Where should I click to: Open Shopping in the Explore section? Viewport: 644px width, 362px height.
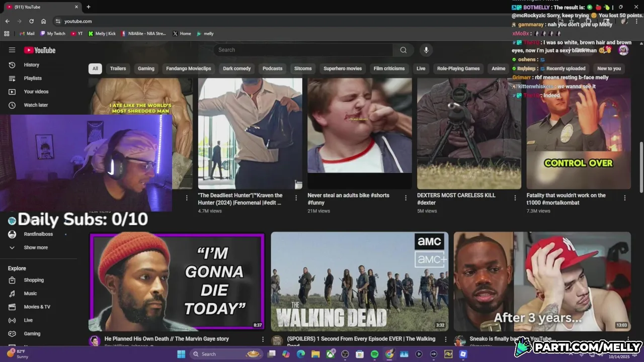pyautogui.click(x=34, y=280)
